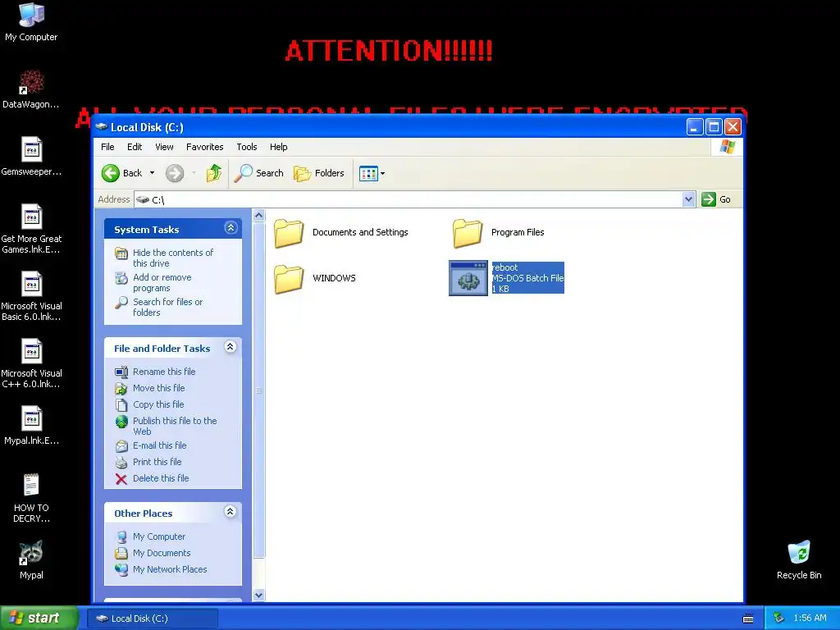Screen dimensions: 840x630
Task: Activate Local Disk (C:) taskbar button
Action: [x=152, y=619]
